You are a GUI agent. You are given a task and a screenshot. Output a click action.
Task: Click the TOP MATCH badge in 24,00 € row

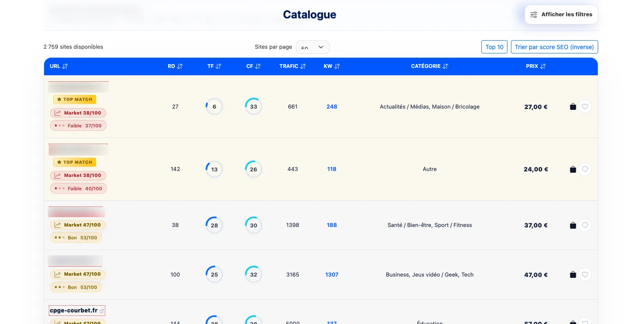click(x=75, y=162)
